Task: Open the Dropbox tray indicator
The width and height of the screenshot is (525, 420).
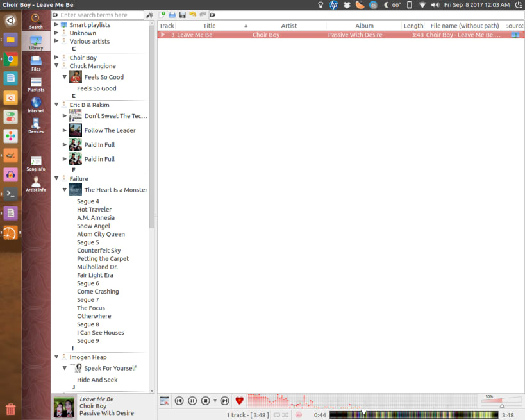Action: [x=347, y=5]
